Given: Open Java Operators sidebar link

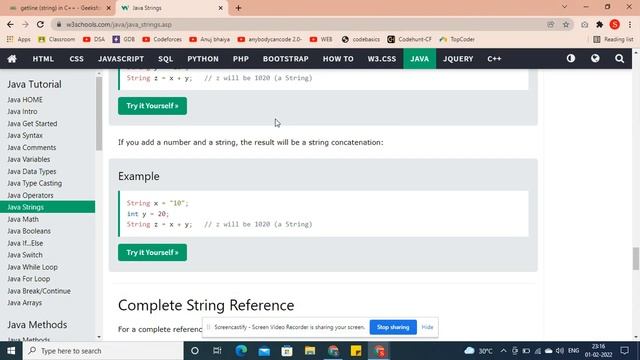Looking at the screenshot, I should 30,195.
